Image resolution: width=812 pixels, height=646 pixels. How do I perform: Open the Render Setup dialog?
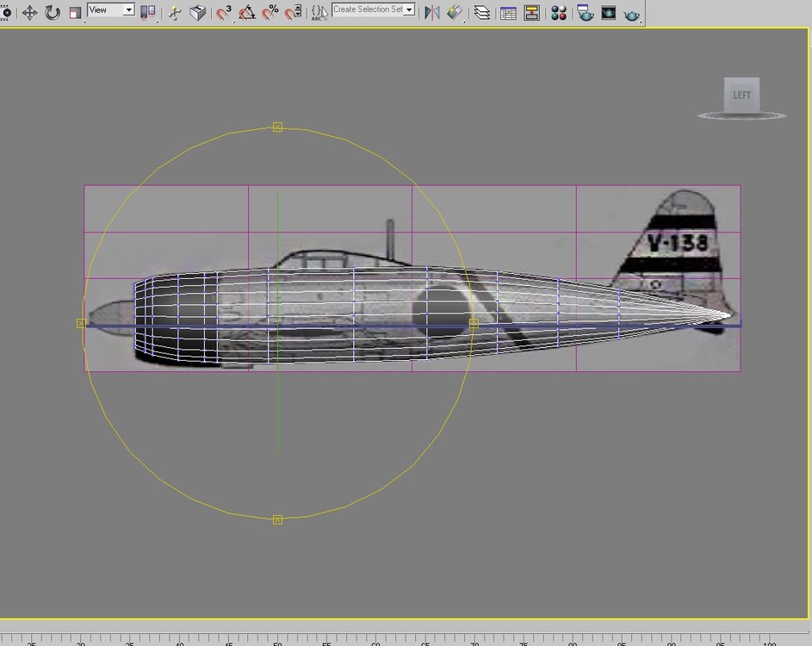pyautogui.click(x=586, y=12)
